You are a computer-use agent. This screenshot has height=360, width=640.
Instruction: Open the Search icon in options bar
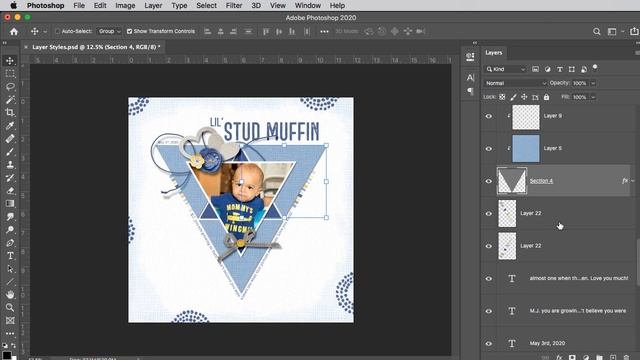597,31
